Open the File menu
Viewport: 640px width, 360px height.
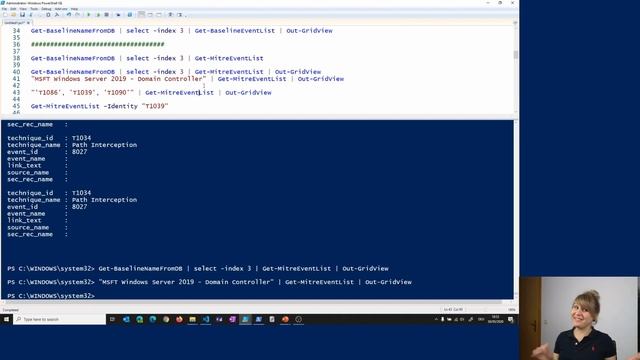pos(4,9)
